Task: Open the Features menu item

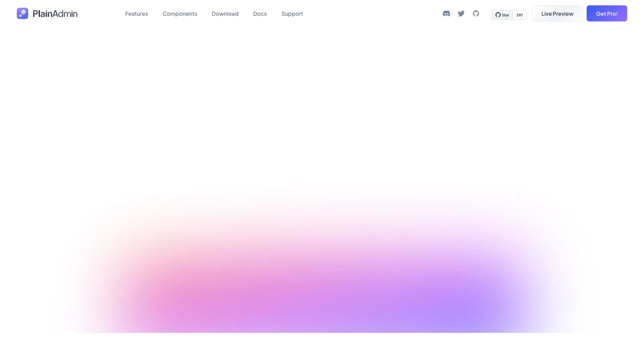Action: pyautogui.click(x=137, y=14)
